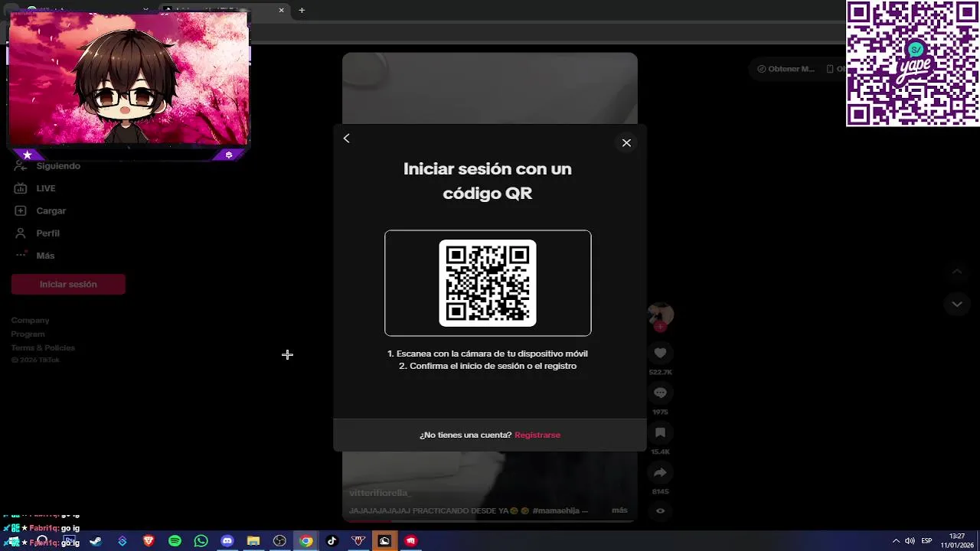Image resolution: width=980 pixels, height=551 pixels.
Task: Close the QR login dialog
Action: pos(626,143)
